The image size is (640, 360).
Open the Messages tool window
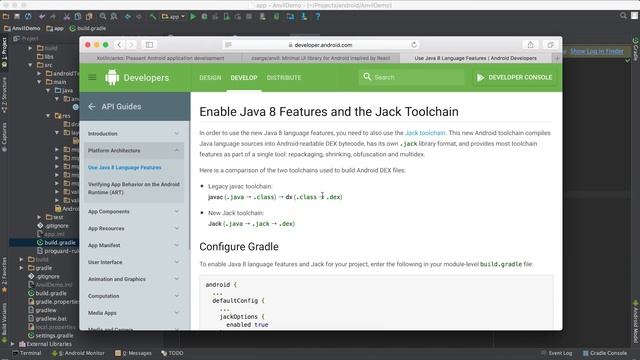[133, 353]
